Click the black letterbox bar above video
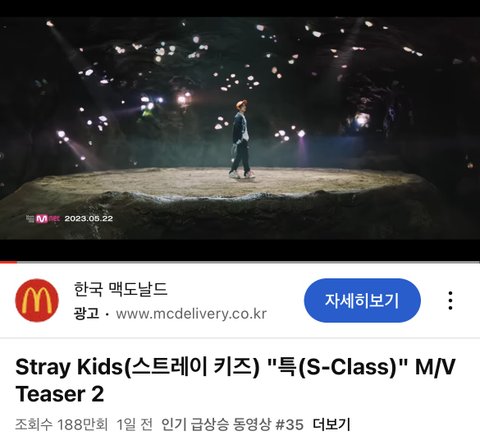The width and height of the screenshot is (480, 445). (240, 8)
